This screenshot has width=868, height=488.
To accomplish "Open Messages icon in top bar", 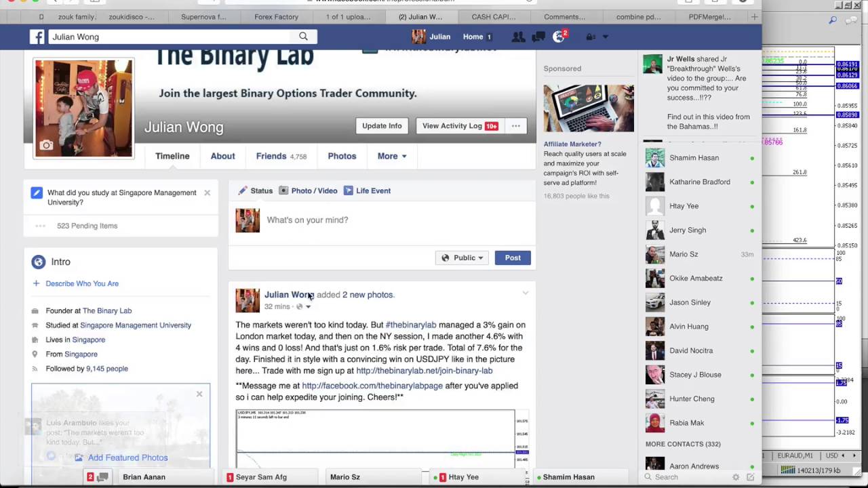I will (x=538, y=37).
